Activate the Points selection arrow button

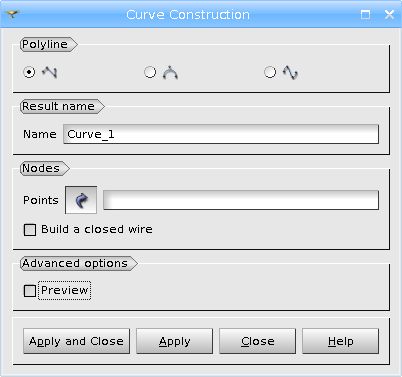(x=81, y=200)
